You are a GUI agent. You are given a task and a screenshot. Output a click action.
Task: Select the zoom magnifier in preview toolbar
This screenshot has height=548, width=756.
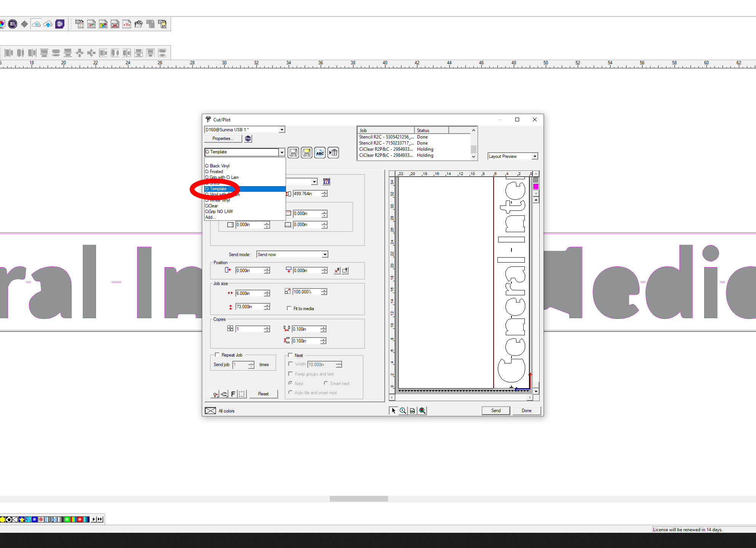[403, 411]
